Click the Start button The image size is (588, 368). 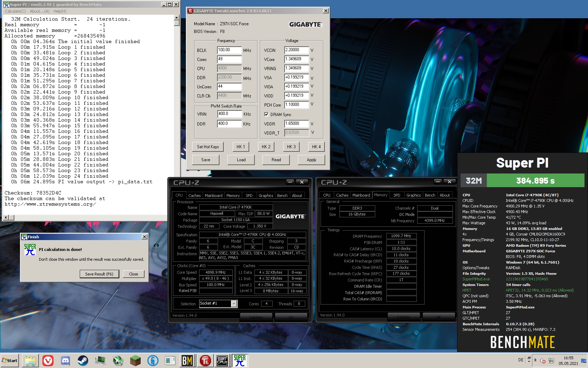pos(9,360)
